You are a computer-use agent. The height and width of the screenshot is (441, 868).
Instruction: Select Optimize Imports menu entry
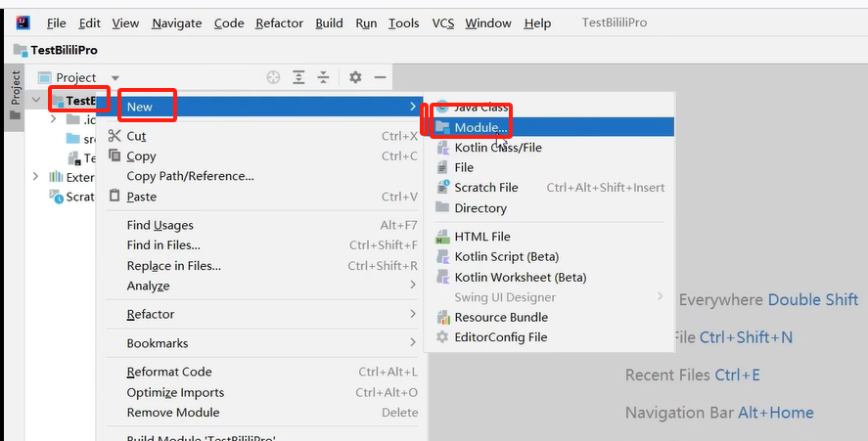pyautogui.click(x=262, y=392)
